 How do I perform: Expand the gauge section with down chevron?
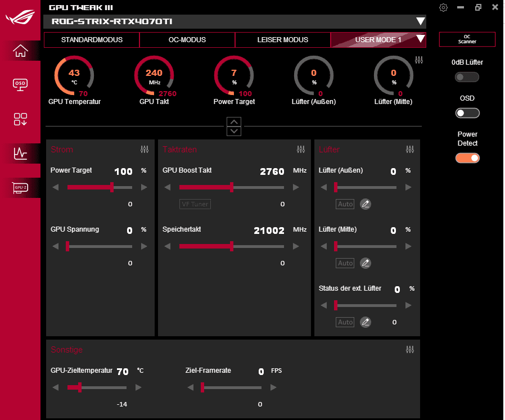(234, 131)
